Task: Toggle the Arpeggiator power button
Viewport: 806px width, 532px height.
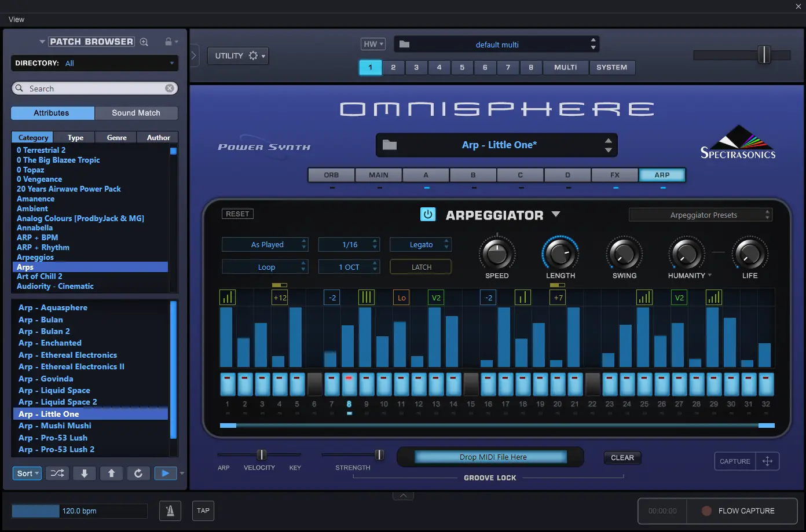Action: coord(428,214)
